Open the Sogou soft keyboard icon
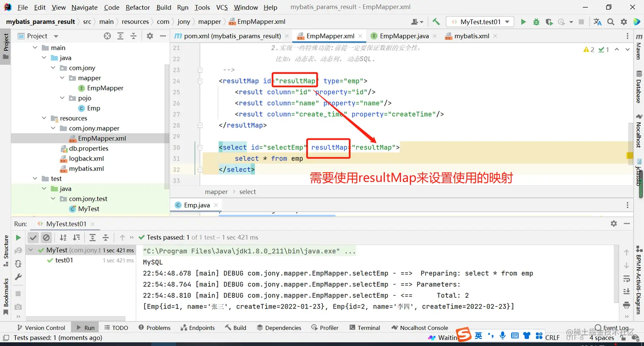Viewport: 644px width, 346px height. (515, 336)
